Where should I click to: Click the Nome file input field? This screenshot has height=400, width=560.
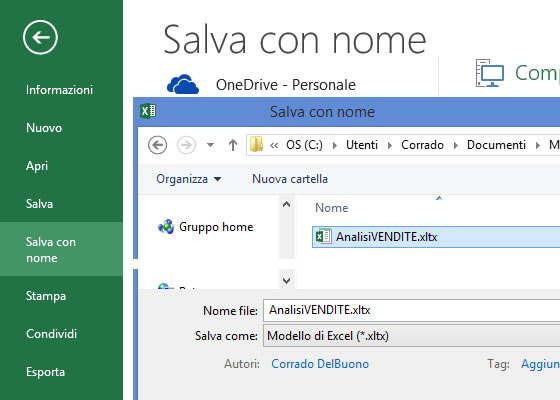411,310
